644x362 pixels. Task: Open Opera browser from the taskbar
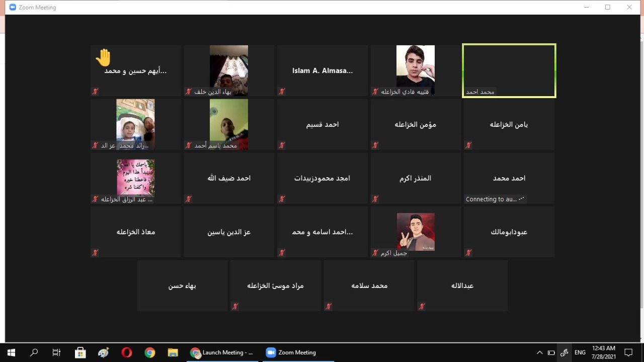127,352
